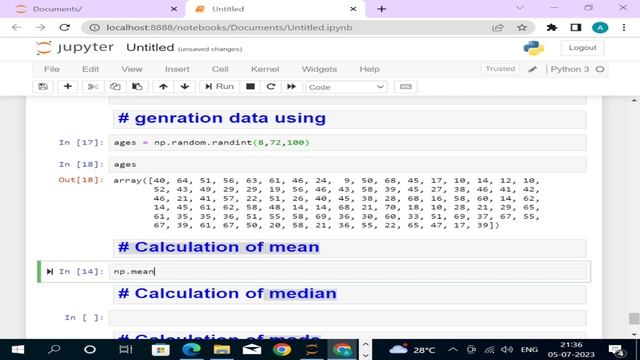
Task: Go back in browser history
Action: coord(16,27)
